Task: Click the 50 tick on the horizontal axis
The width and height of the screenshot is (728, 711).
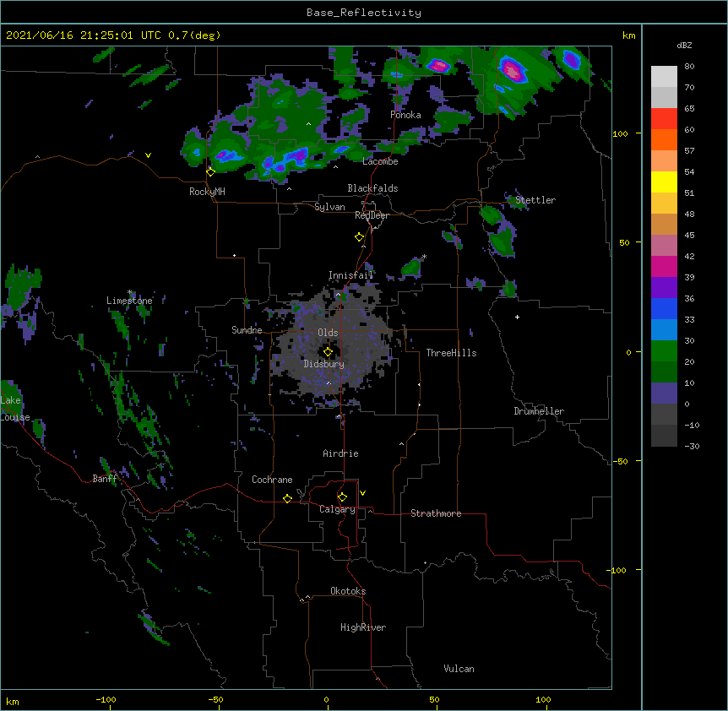Action: (x=434, y=699)
